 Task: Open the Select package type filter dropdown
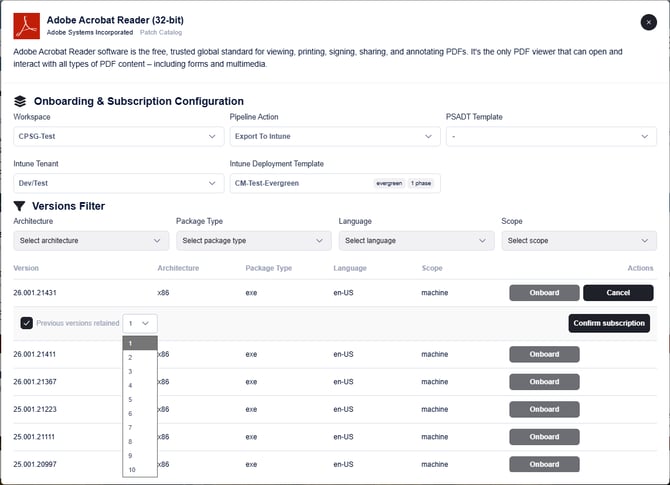(254, 241)
